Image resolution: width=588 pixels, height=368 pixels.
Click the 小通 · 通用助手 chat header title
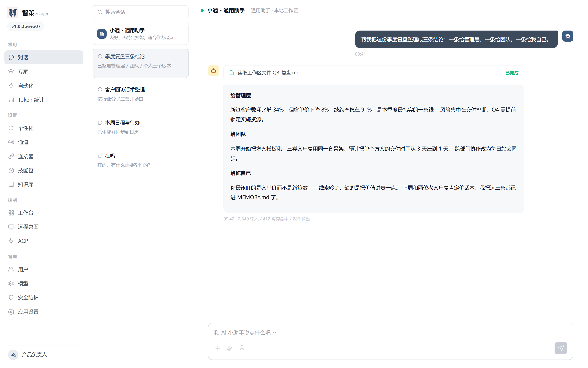(226, 10)
